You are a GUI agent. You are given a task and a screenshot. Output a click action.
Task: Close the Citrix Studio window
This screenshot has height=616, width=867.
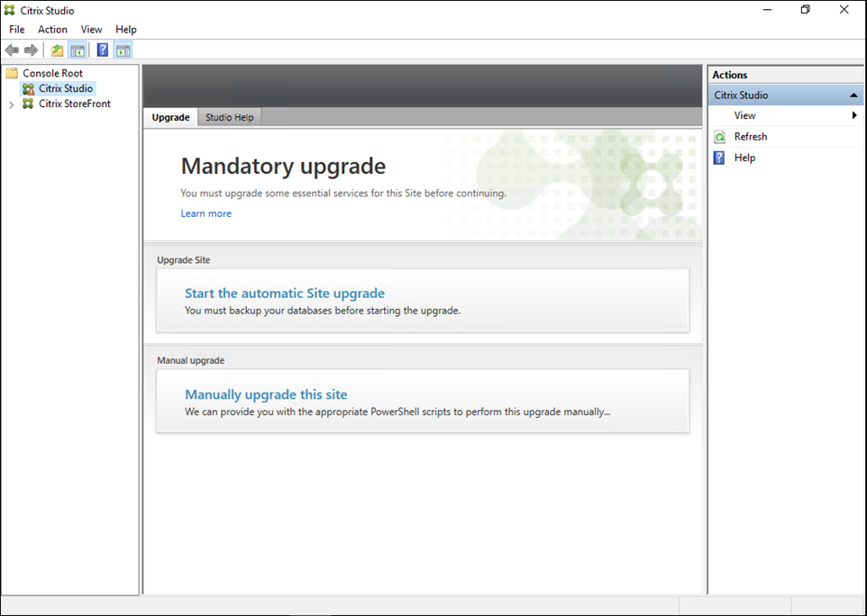(844, 10)
